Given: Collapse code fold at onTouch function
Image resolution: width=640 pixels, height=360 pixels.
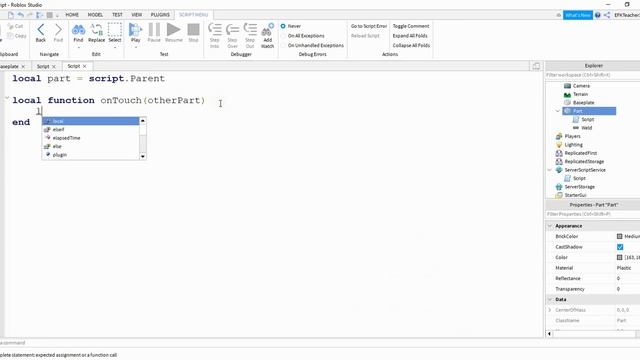Looking at the screenshot, I should [7, 98].
